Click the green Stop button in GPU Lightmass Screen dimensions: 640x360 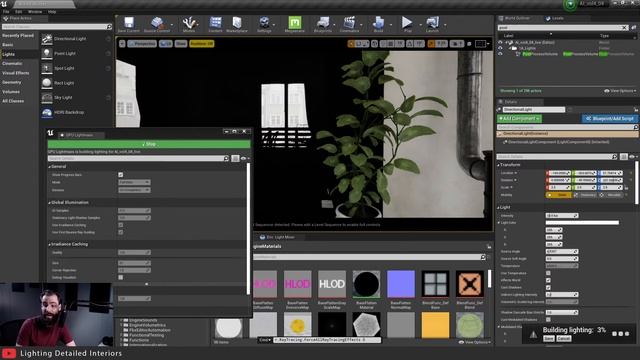pyautogui.click(x=149, y=144)
